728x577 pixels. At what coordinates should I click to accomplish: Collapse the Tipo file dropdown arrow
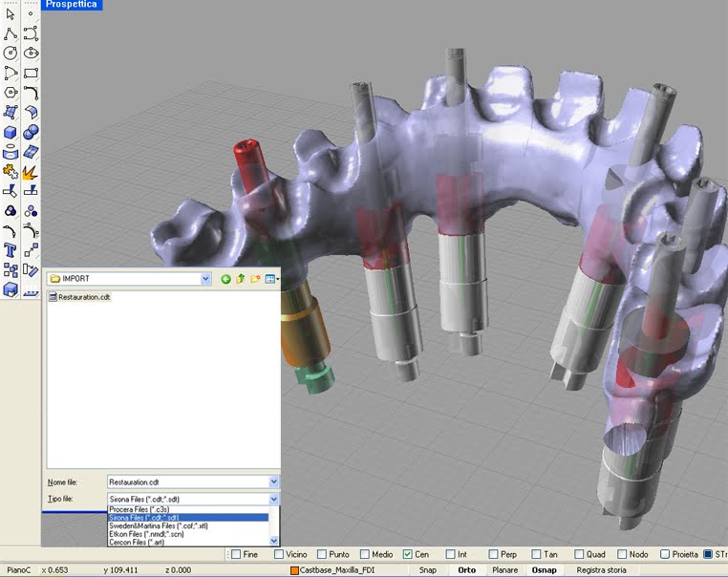point(274,499)
